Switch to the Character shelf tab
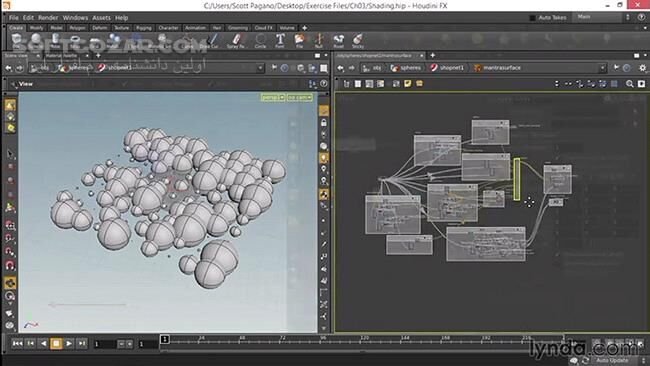 click(168, 28)
